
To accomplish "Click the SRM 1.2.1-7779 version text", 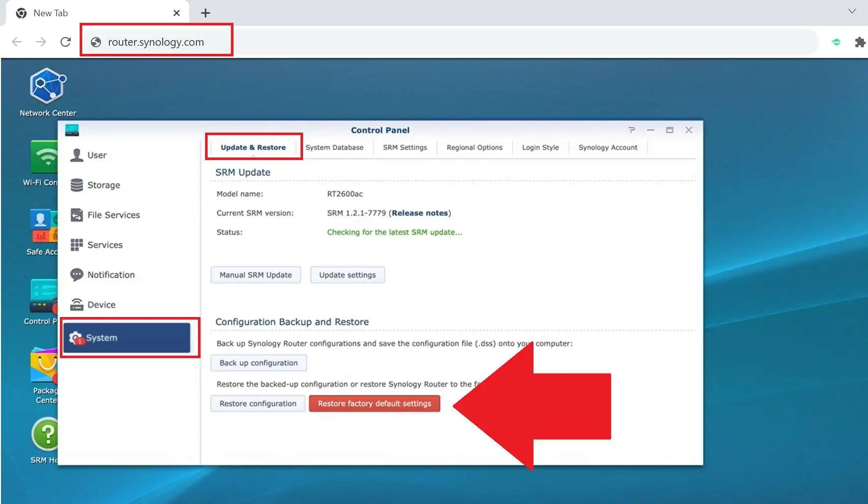I will coord(356,213).
